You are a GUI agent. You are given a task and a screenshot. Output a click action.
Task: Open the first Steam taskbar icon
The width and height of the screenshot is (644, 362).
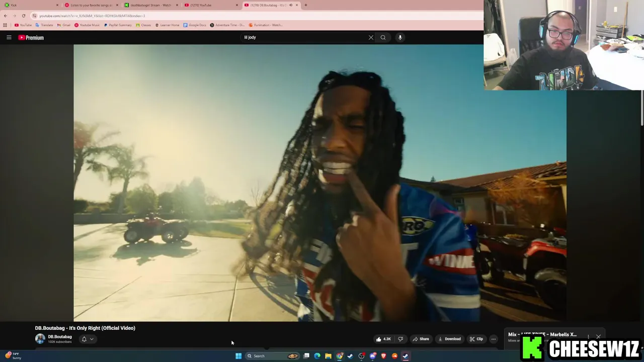(350, 356)
